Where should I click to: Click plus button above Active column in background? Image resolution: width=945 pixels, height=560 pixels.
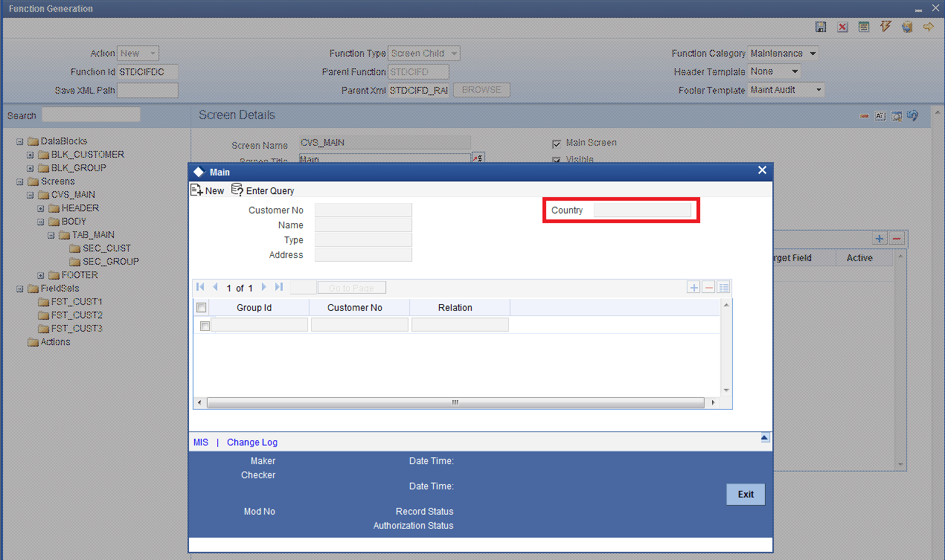click(x=880, y=238)
